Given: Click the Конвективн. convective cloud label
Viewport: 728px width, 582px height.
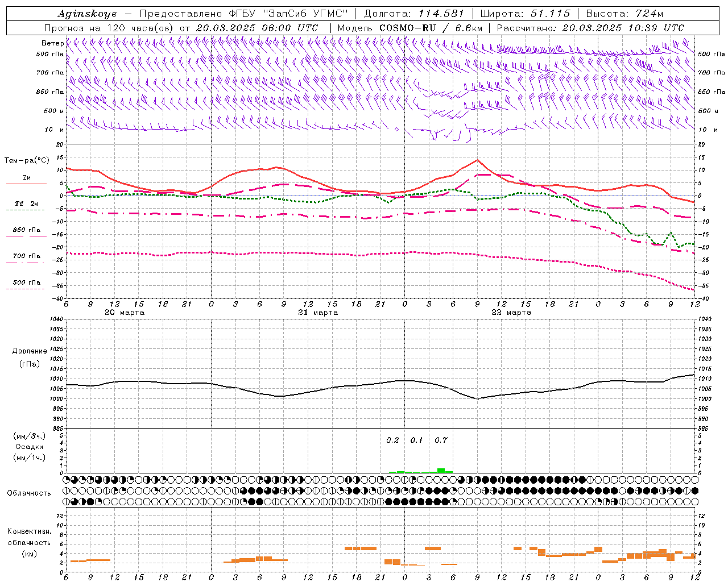Looking at the screenshot, I should 29,531.
